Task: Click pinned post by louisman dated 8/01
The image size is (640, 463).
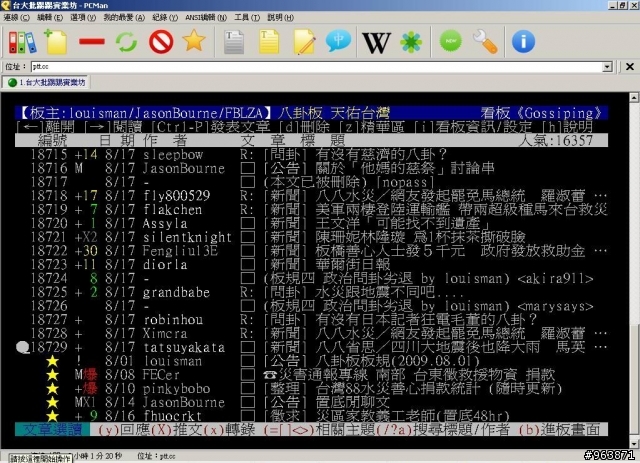Action: [311, 361]
